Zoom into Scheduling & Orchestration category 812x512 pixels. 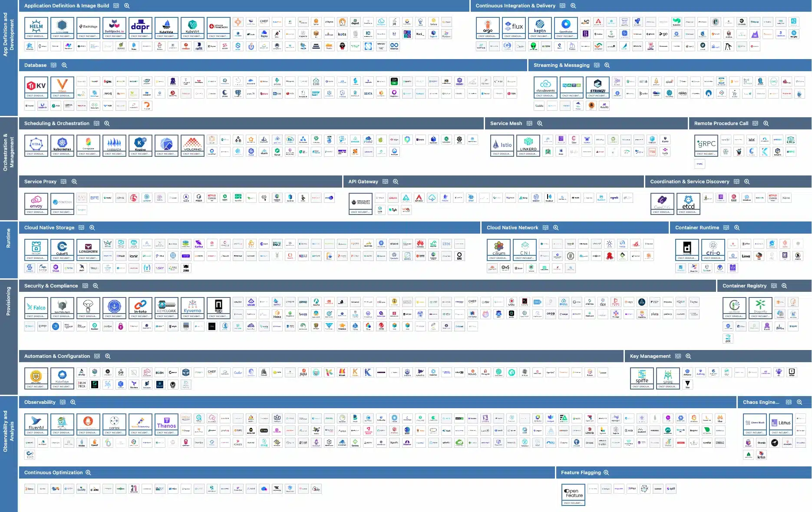[107, 123]
